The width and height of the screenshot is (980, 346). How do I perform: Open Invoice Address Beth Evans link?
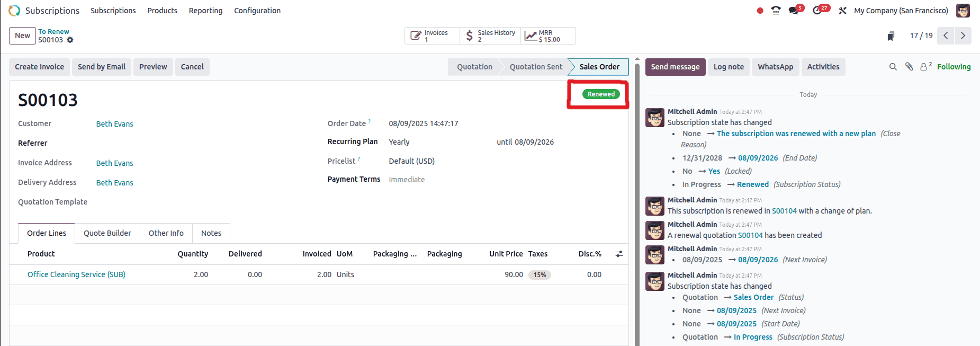click(114, 163)
